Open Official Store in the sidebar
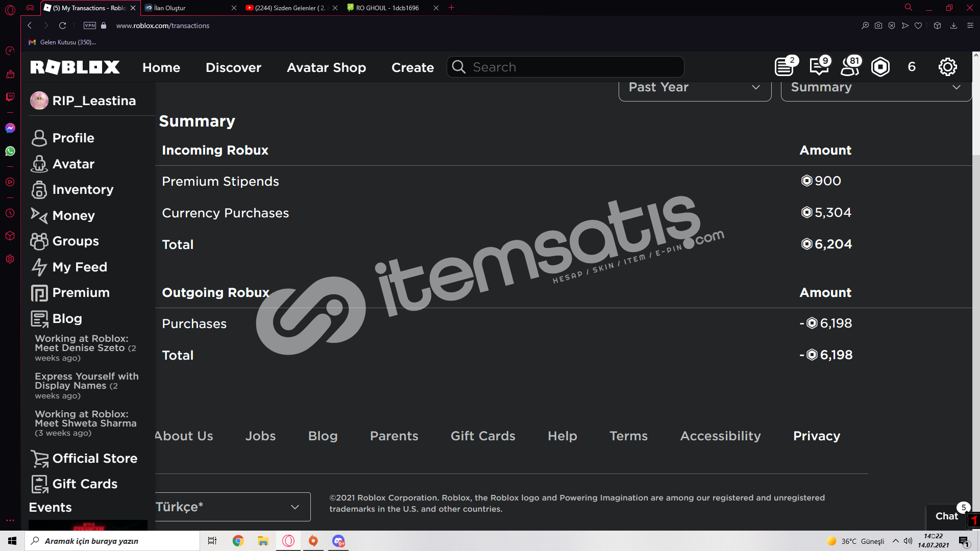The image size is (980, 551). coord(84,458)
